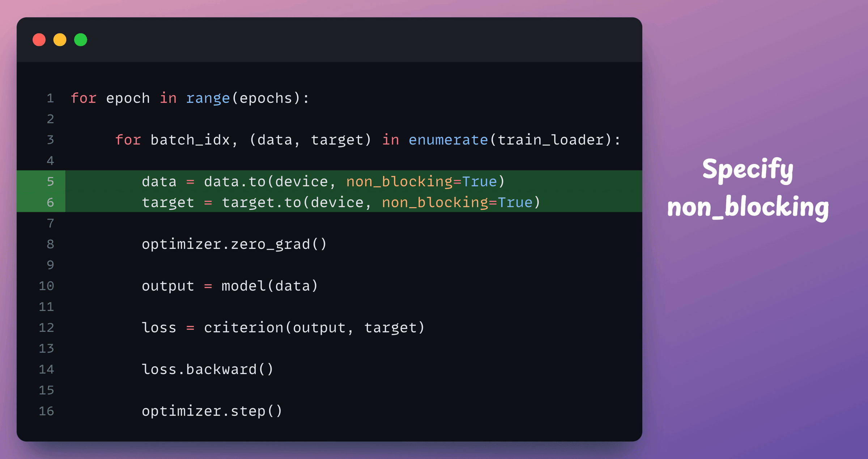The image size is (868, 459).
Task: Click the yellow minimize dot
Action: tap(60, 40)
